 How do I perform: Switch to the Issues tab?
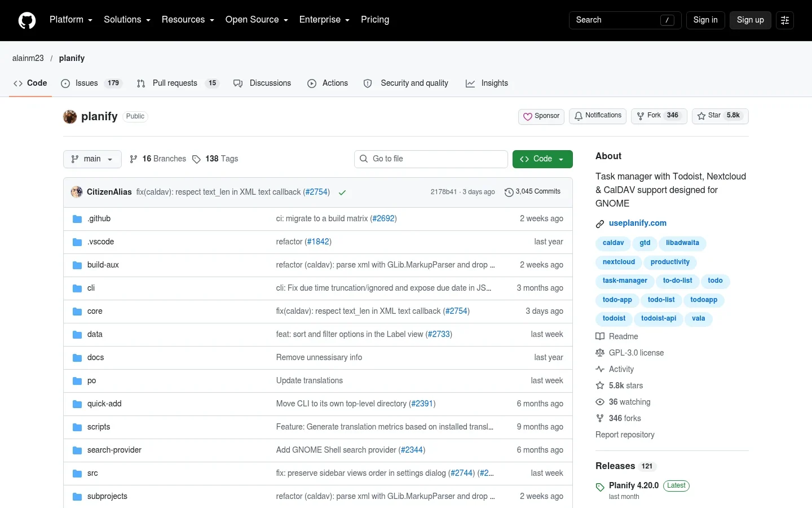tap(91, 83)
